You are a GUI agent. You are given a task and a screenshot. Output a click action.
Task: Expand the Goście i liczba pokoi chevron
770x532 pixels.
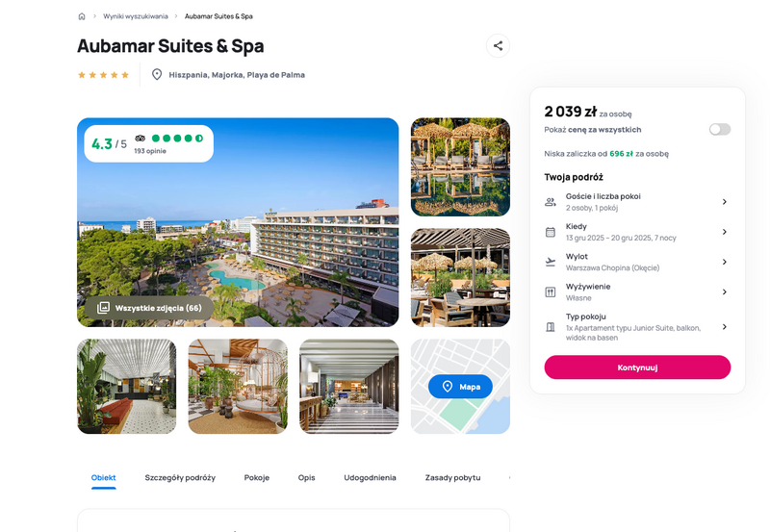point(725,202)
